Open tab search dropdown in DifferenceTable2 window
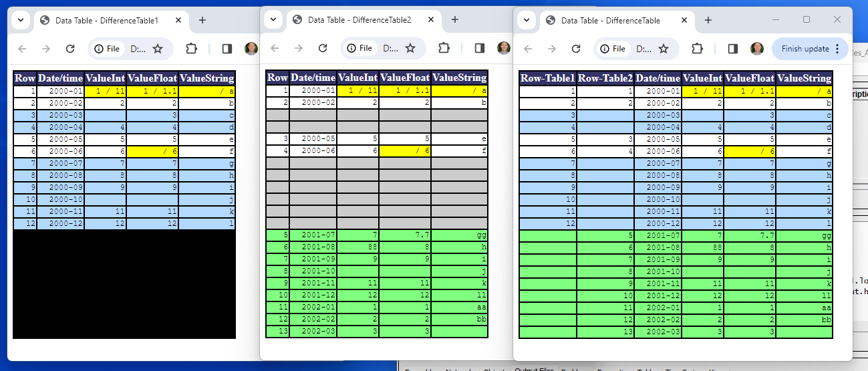This screenshot has height=371, width=868. click(273, 20)
